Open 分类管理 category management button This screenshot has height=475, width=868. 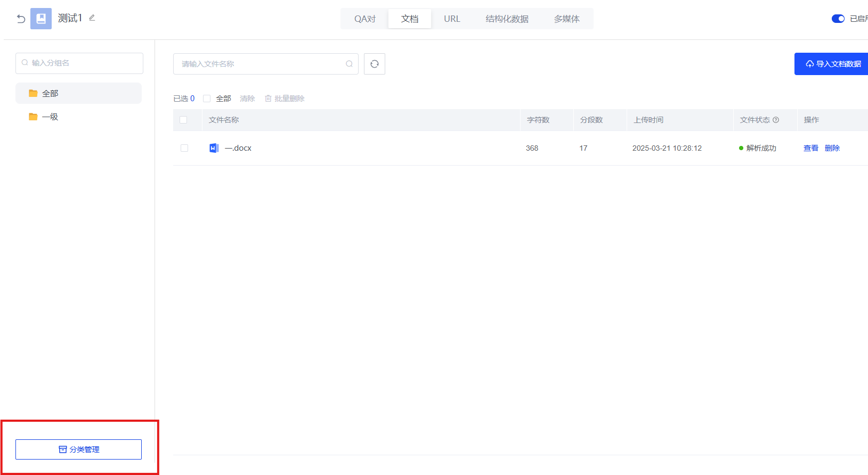[x=78, y=449]
